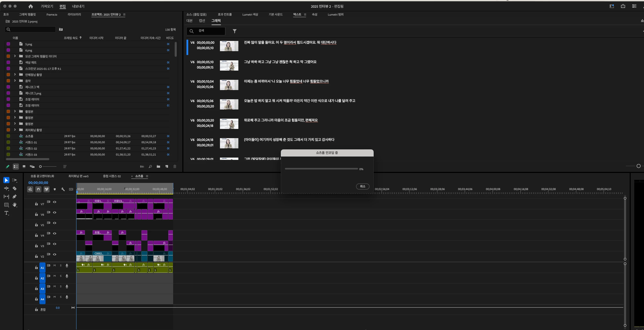This screenshot has height=330, width=644.
Task: Expand the 음악 folder
Action: (15, 81)
